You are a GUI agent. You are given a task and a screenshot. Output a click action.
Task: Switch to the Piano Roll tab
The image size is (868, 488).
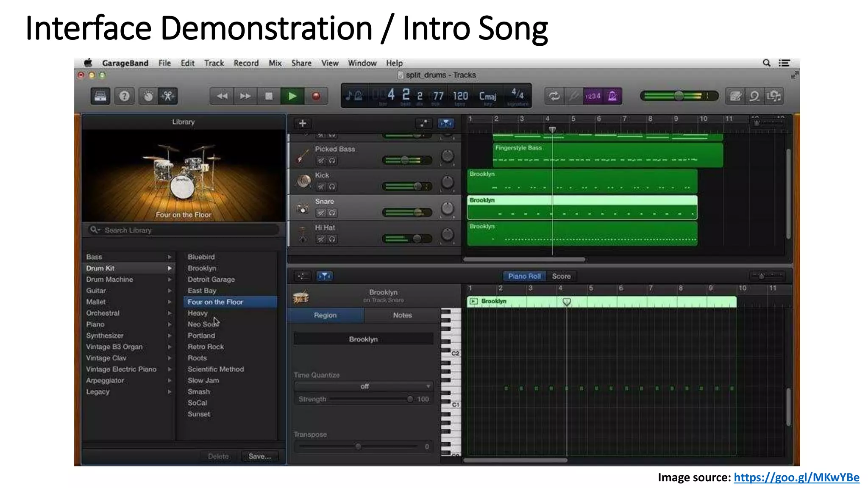tap(524, 276)
